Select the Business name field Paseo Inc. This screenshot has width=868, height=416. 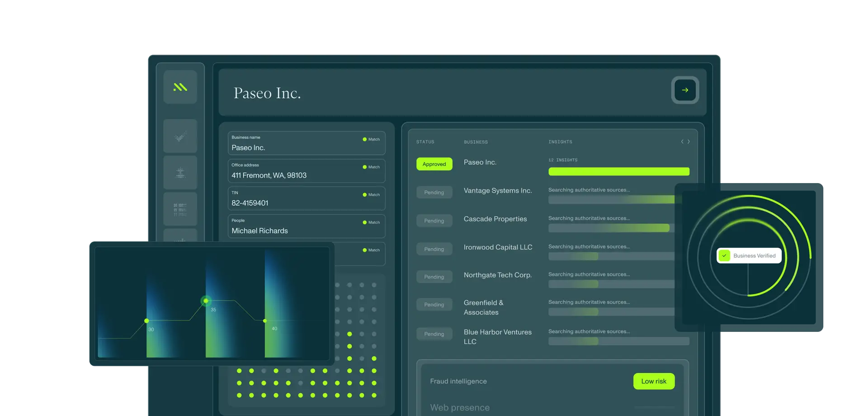tap(307, 143)
